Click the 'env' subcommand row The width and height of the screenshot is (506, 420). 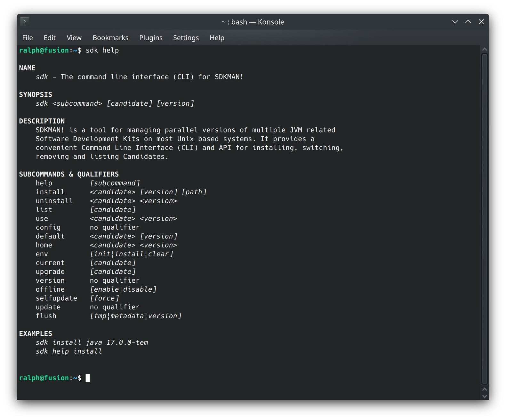(104, 254)
